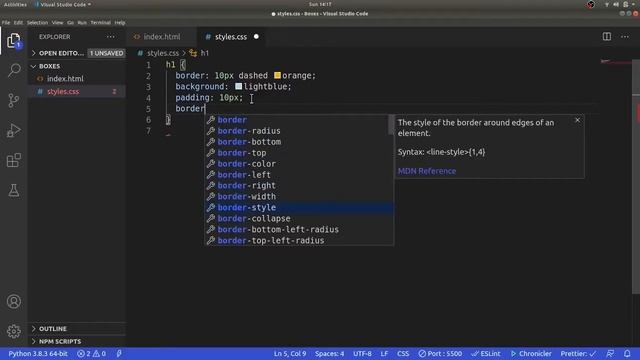Expand the NPM Scripts section
640x360 pixels.
pos(77,341)
